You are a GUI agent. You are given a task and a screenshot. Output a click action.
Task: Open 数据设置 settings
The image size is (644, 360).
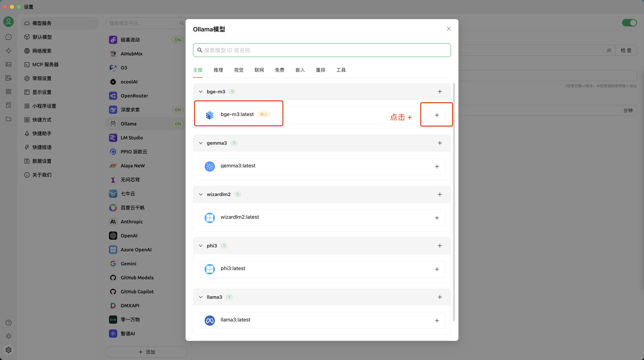(60, 161)
